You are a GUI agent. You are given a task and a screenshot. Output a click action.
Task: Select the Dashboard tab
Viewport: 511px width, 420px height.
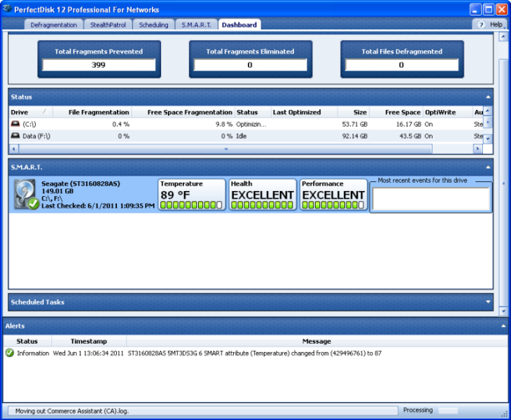pyautogui.click(x=239, y=24)
